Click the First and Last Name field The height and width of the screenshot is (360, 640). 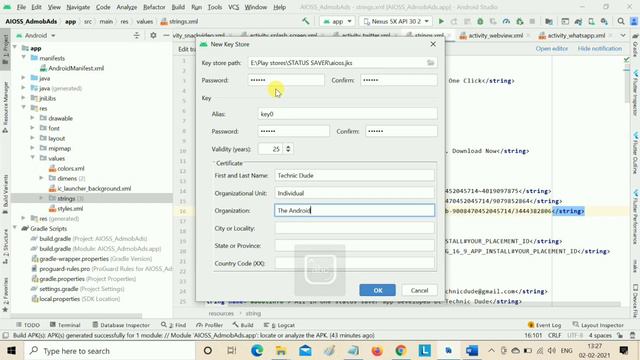pyautogui.click(x=354, y=176)
